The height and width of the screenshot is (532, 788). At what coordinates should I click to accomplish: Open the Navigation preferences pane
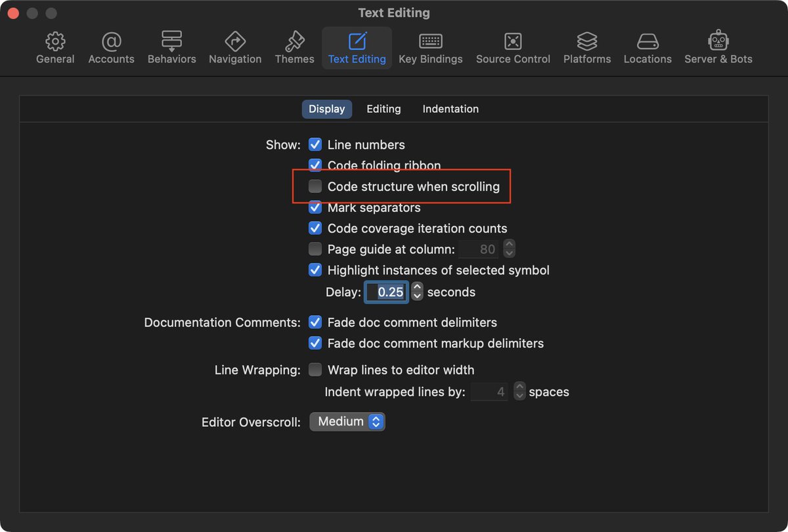235,48
